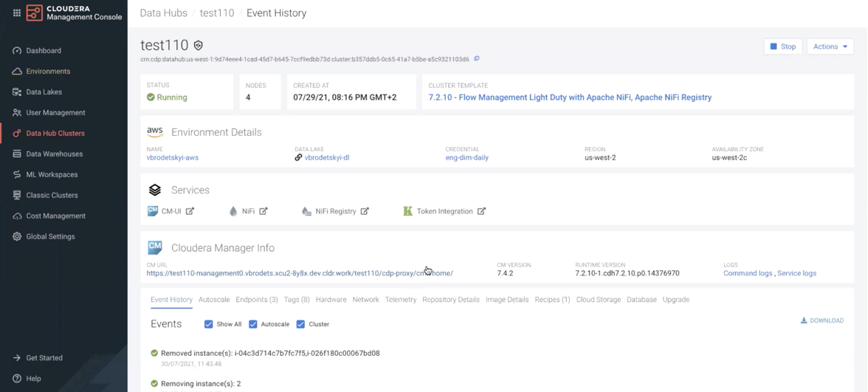Open the vbrodetskyi-aws environment link

click(173, 157)
